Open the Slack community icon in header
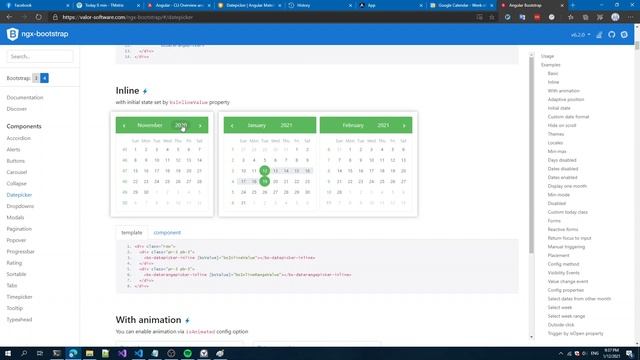 click(624, 35)
